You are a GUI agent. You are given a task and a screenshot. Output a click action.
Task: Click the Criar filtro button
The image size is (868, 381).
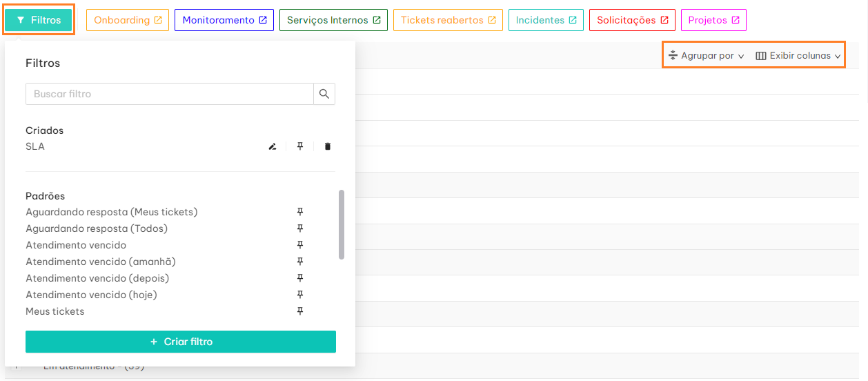[x=181, y=342]
